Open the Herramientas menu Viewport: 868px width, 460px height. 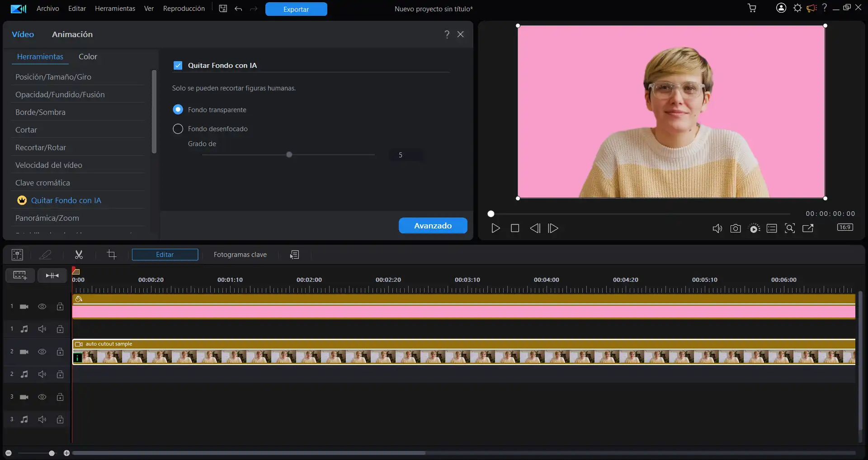pos(114,8)
